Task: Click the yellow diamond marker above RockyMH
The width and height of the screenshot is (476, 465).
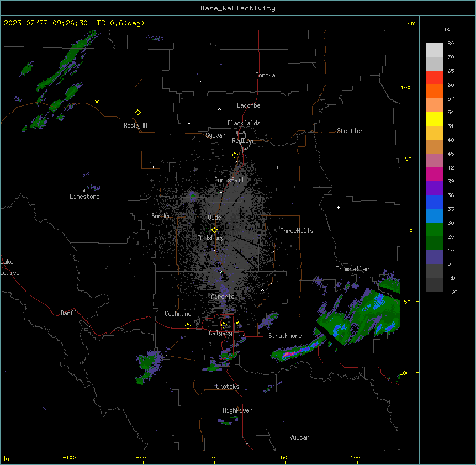Action: 137,112
